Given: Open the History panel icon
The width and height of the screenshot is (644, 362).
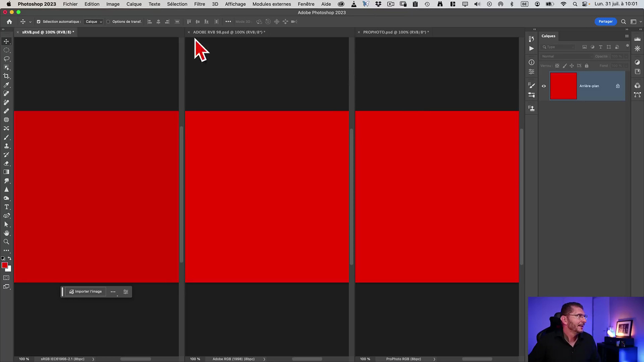Looking at the screenshot, I should click(x=531, y=39).
